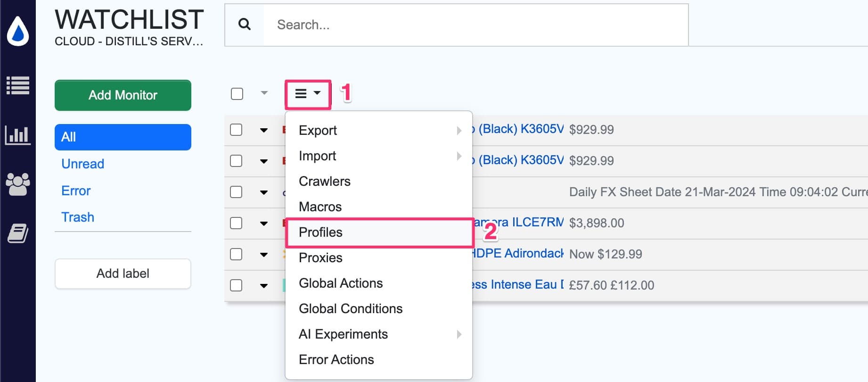
Task: Click the hamburger actions menu icon
Action: pos(301,93)
